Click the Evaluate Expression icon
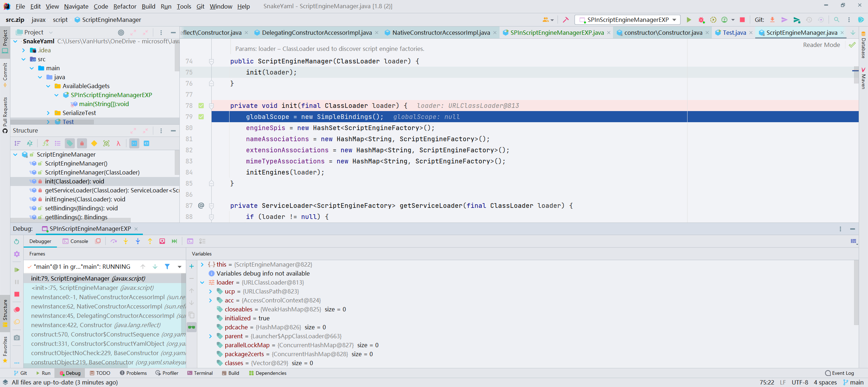The height and width of the screenshot is (387, 868). pyautogui.click(x=190, y=242)
